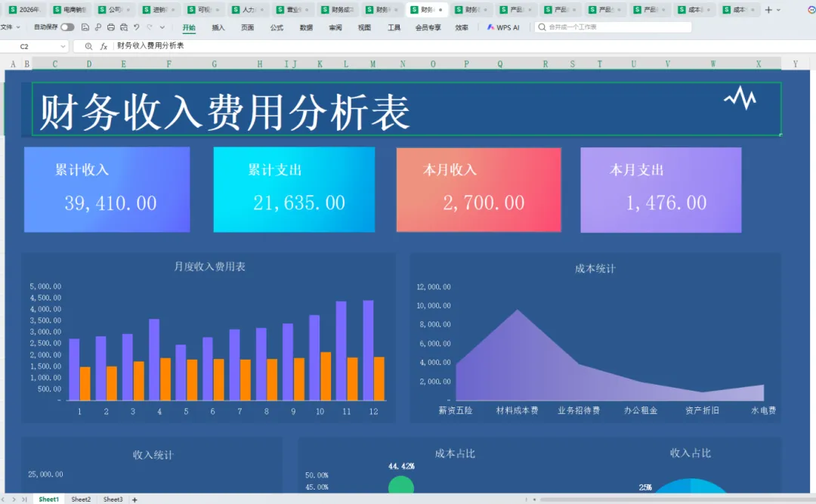Open the Name Box dropdown arrow
This screenshot has height=504, width=816.
[63, 46]
